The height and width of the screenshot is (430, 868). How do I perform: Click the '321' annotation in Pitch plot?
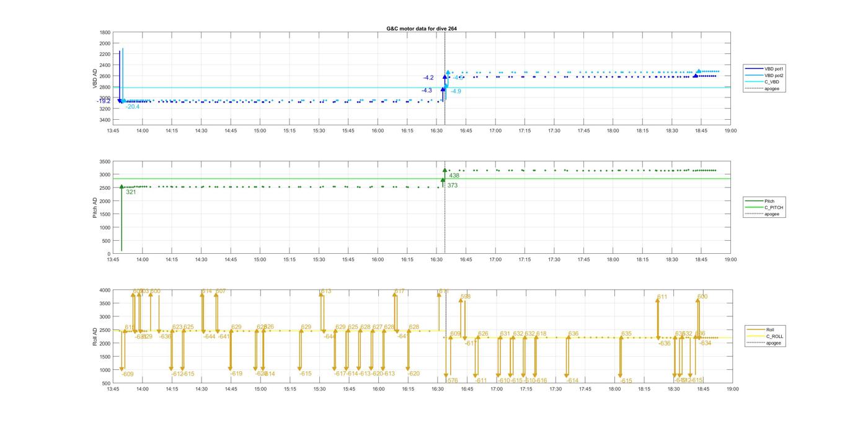coord(131,192)
